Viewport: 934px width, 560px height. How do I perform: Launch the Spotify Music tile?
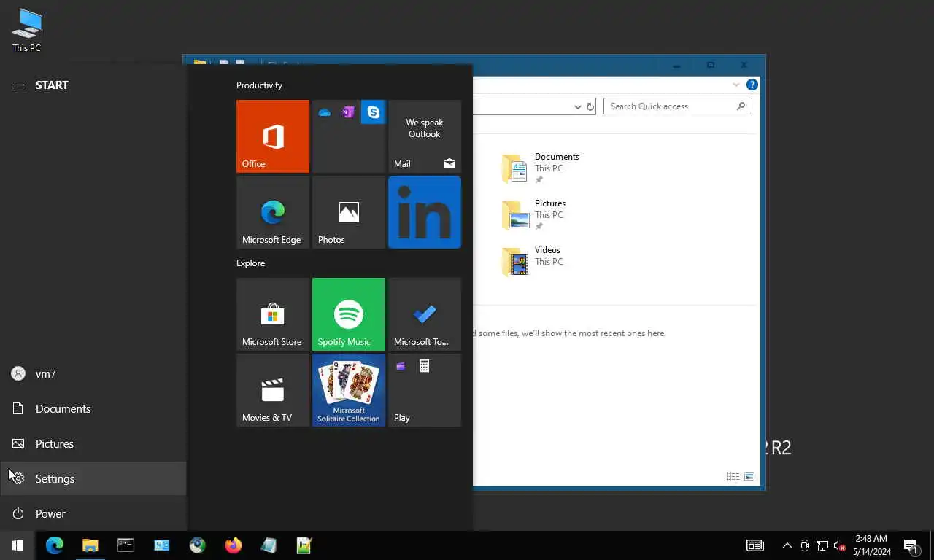tap(349, 314)
